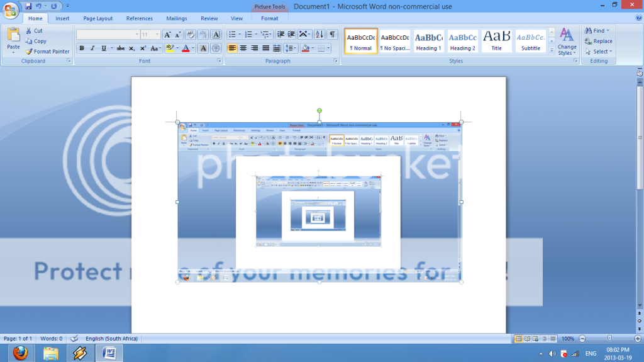The image size is (644, 362).
Task: Toggle strikethrough formatting
Action: pyautogui.click(x=120, y=48)
